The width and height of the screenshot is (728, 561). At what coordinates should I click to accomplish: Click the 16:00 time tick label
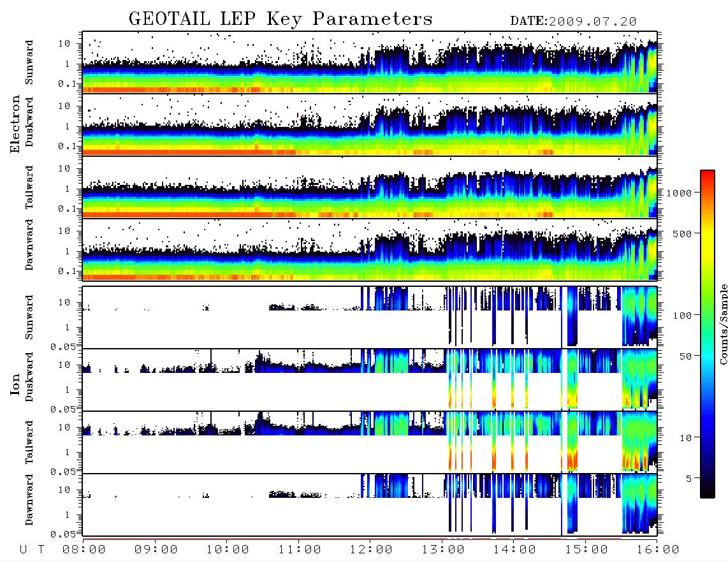coord(658,550)
